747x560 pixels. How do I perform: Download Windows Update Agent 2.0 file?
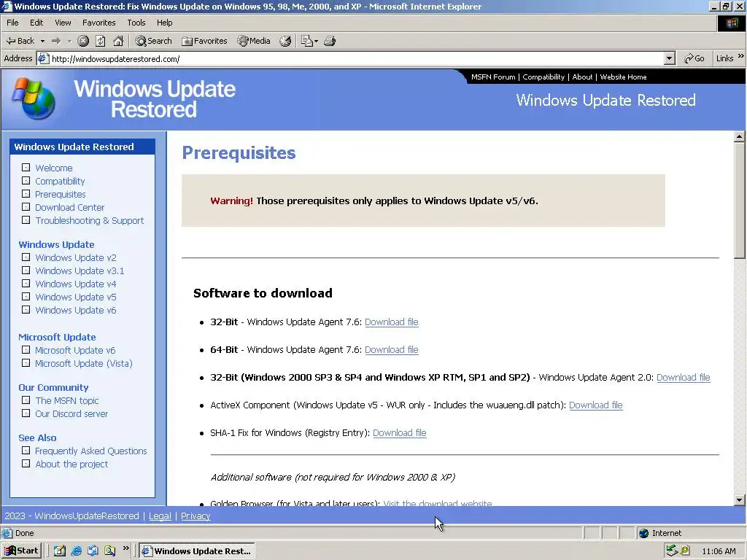pyautogui.click(x=683, y=377)
